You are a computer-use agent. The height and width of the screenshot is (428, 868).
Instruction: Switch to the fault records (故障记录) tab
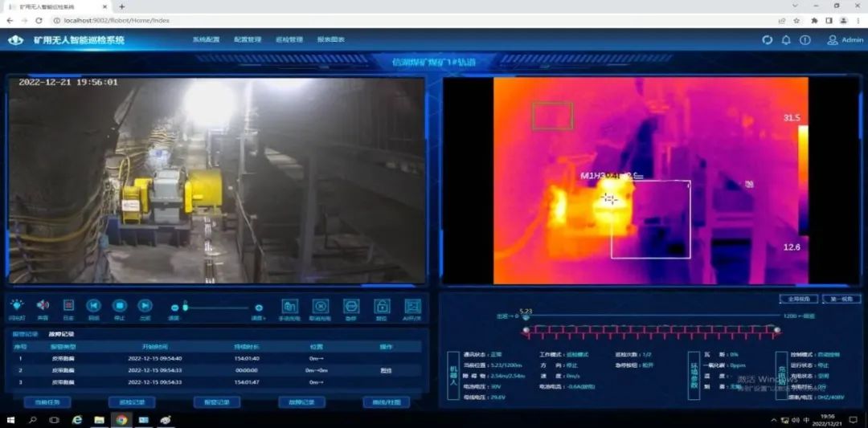tap(62, 334)
